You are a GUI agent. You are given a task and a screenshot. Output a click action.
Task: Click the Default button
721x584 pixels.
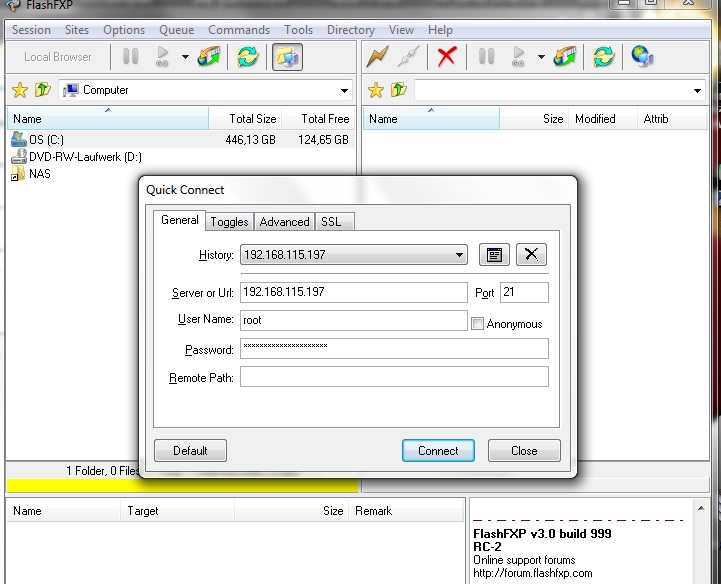click(x=190, y=451)
